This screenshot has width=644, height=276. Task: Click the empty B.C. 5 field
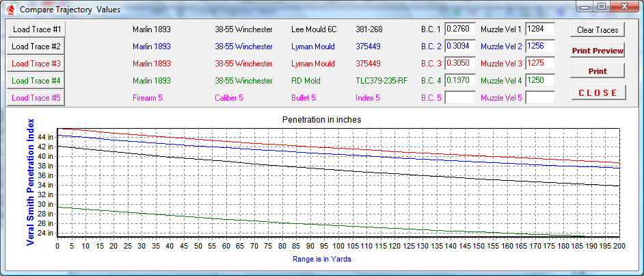coord(459,98)
